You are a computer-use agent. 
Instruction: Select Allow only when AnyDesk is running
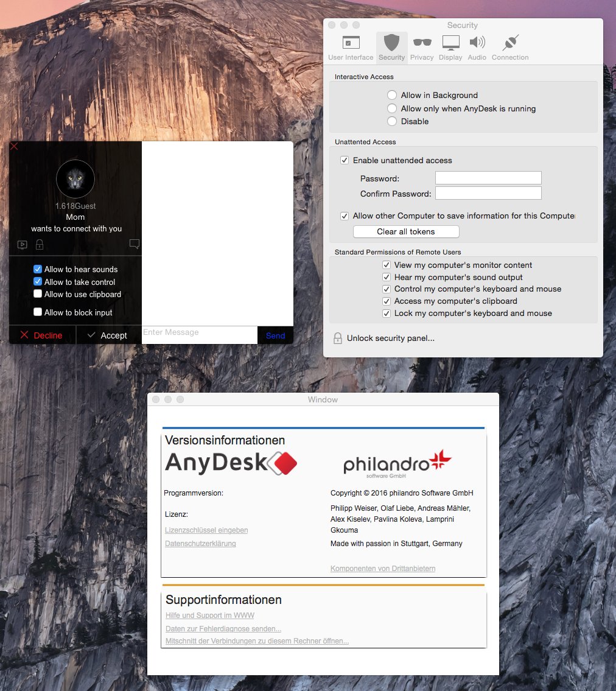pos(392,108)
